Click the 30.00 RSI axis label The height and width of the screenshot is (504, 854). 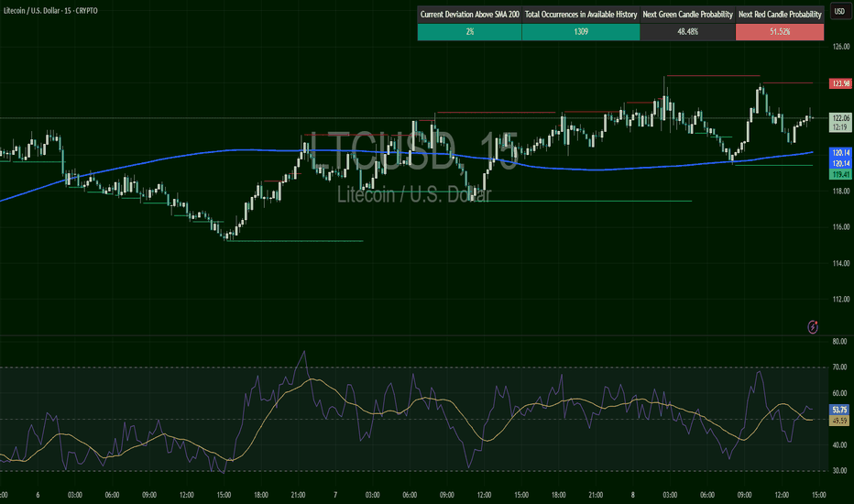pos(840,471)
